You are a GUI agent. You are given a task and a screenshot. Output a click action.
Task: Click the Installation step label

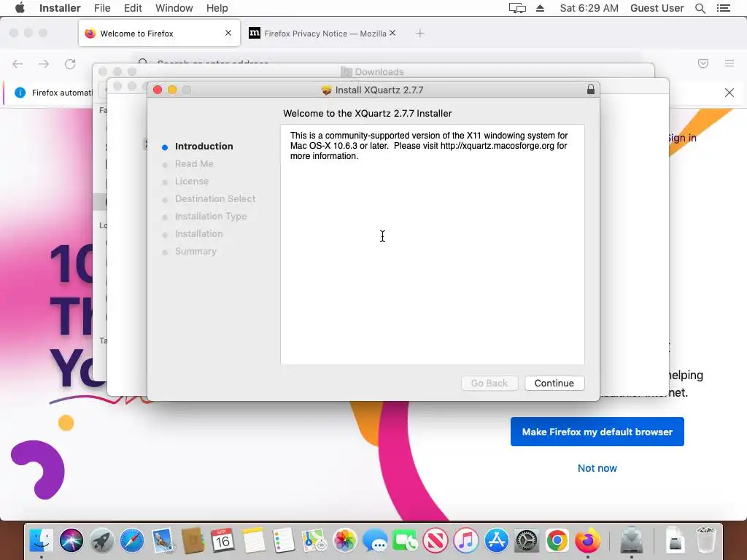(x=198, y=234)
